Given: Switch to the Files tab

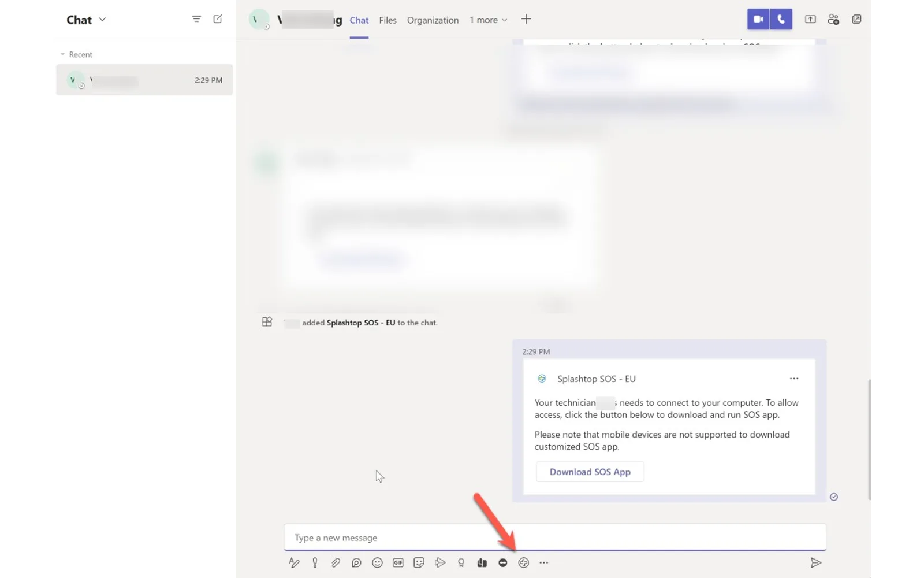Looking at the screenshot, I should [x=388, y=20].
